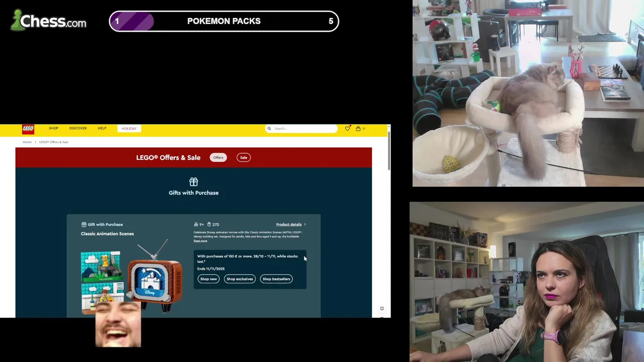This screenshot has width=644, height=362.
Task: Click the search magnifier icon
Action: coord(269,129)
